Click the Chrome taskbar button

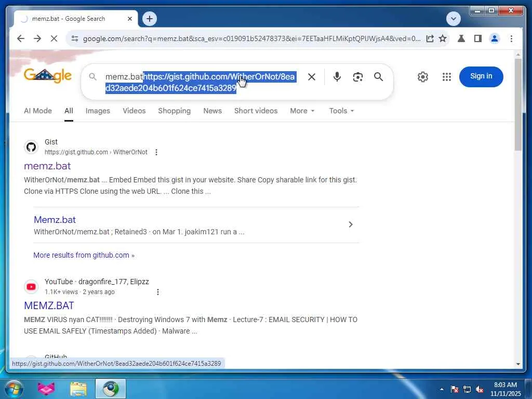tap(111, 389)
